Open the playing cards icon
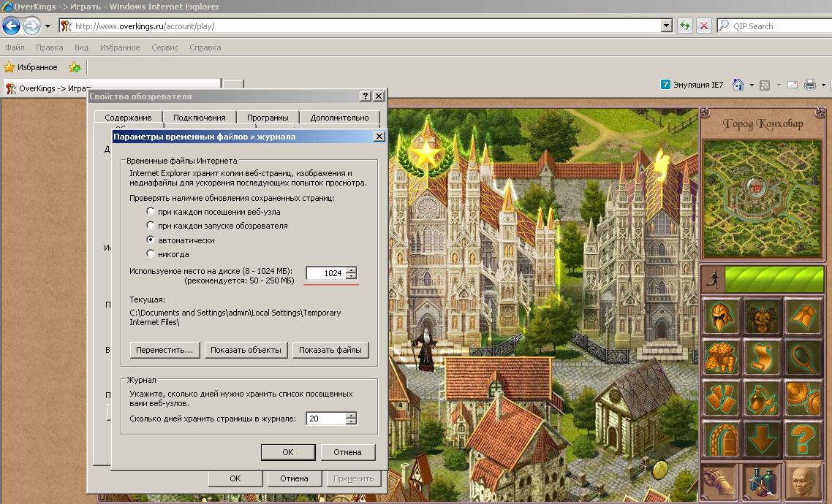This screenshot has width=832, height=504. point(721,398)
